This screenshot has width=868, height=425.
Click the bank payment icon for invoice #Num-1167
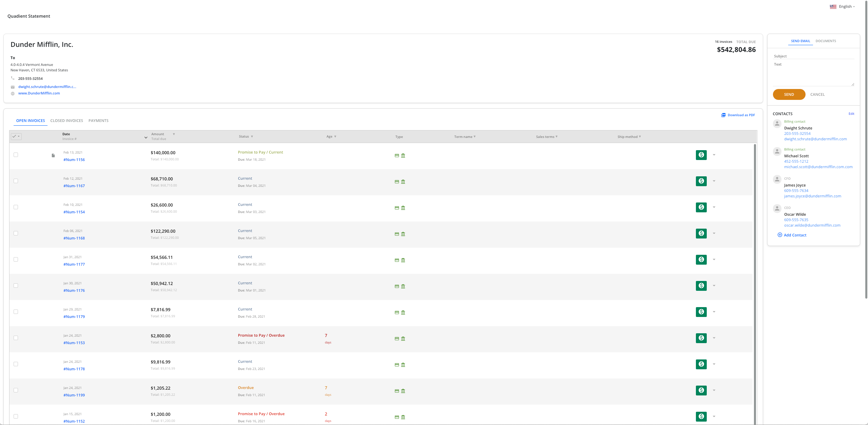[403, 182]
